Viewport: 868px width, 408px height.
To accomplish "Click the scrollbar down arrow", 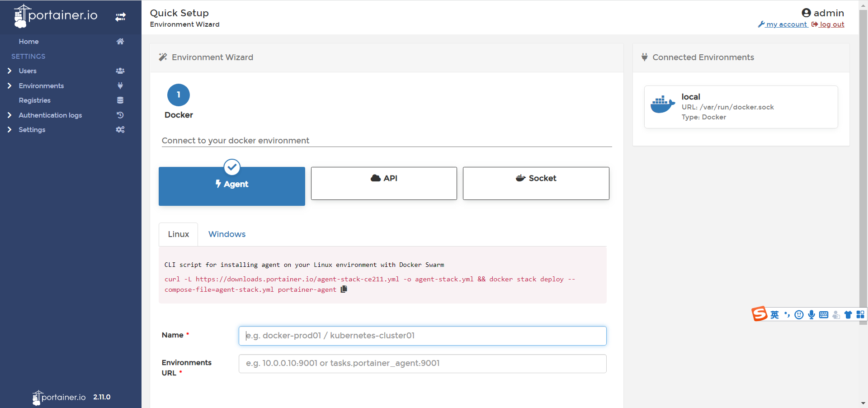I will [863, 403].
